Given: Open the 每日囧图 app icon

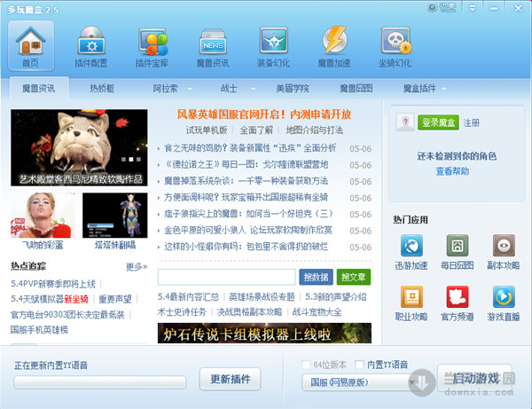Looking at the screenshot, I should pos(458,245).
